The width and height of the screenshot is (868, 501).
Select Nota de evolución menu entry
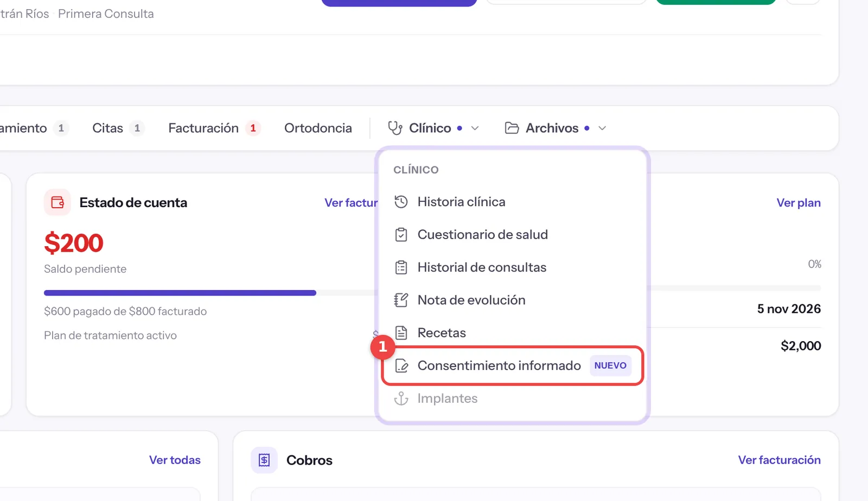(x=512, y=300)
